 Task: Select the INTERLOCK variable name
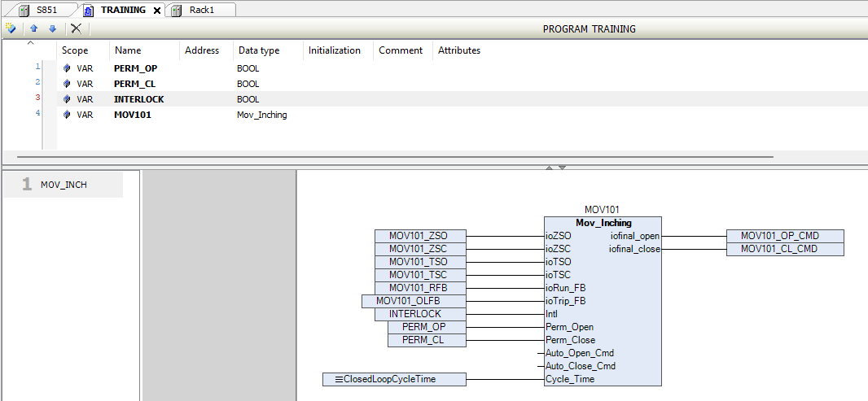(139, 99)
